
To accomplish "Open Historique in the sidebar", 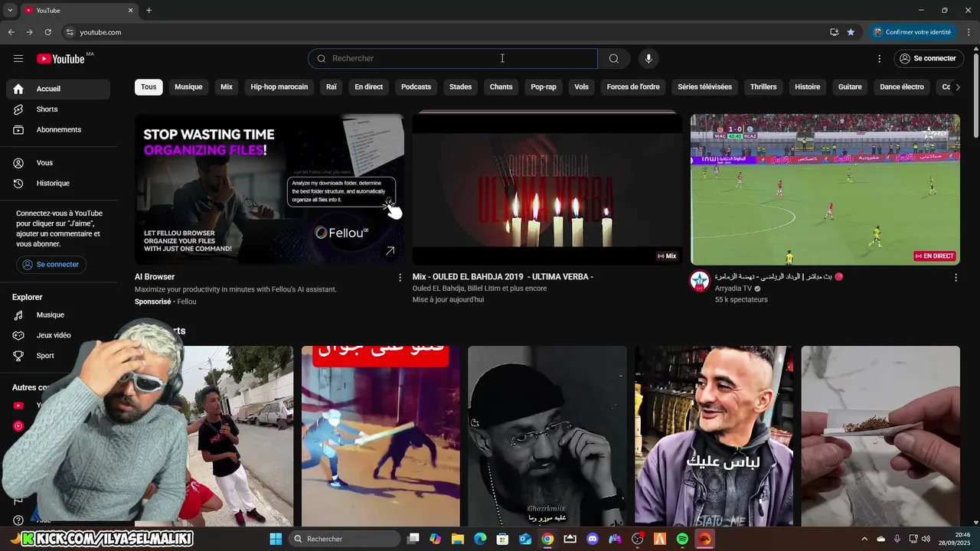I will [58, 183].
